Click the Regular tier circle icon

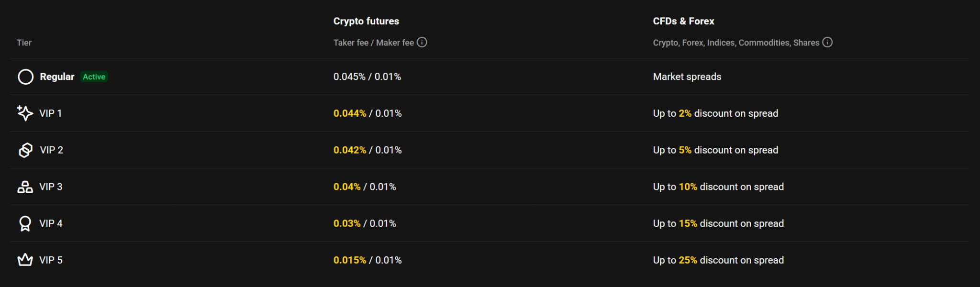(x=25, y=77)
